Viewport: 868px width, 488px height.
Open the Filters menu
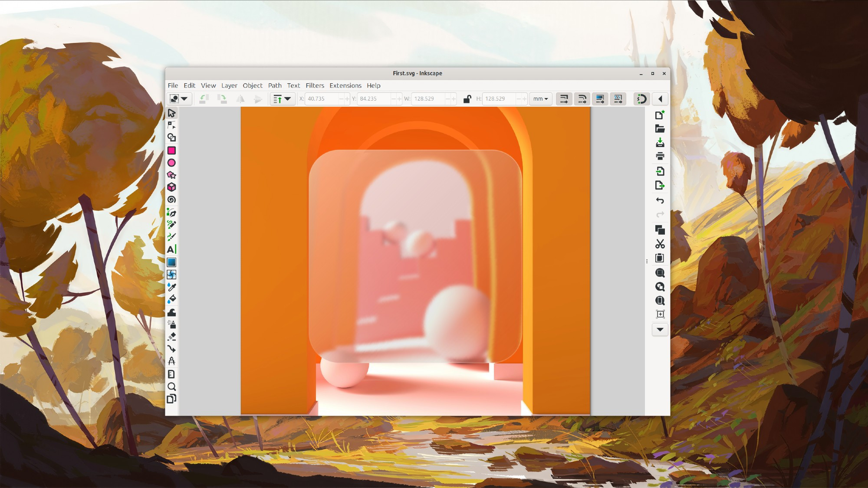click(x=315, y=85)
